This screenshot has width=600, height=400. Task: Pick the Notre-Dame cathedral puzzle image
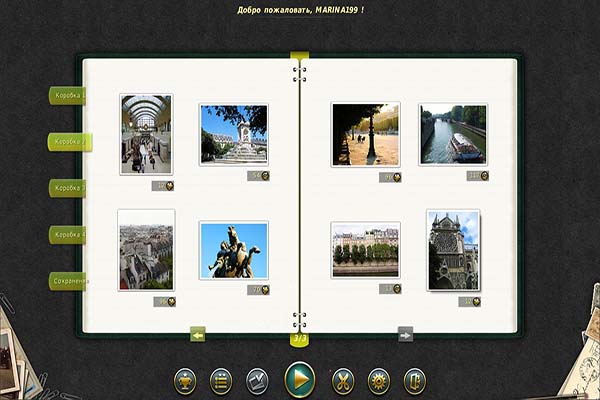tap(453, 250)
